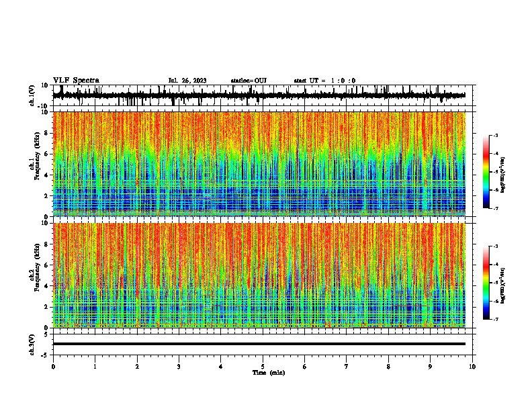532x411 pixels.
Task: Click time axis tick label "1"
Action: pos(95,367)
